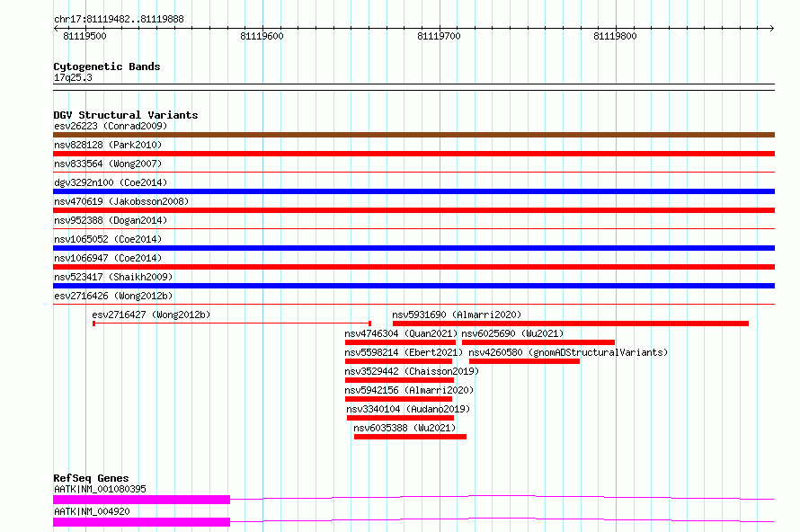Open nsv5598214 (Ebert2021) label
The height and width of the screenshot is (532, 800).
[x=404, y=352]
